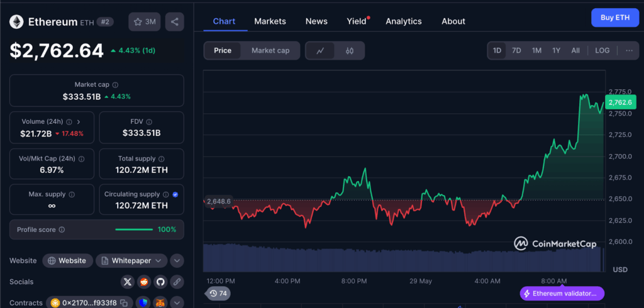Expand more links in the Website row

pyautogui.click(x=177, y=260)
